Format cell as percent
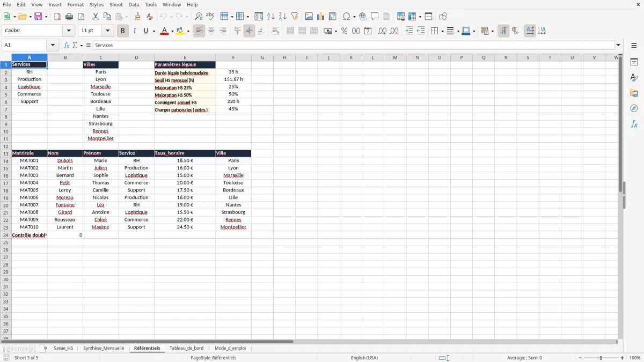 pos(344,31)
